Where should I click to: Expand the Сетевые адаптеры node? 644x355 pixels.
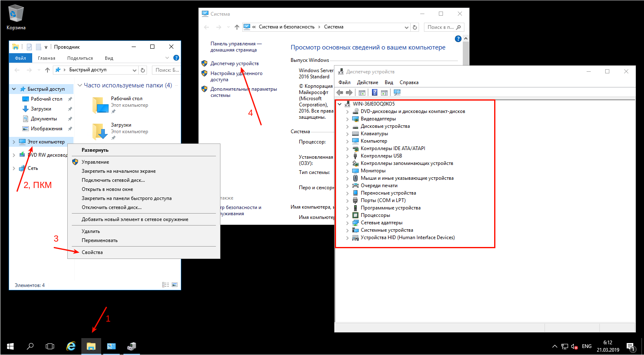(348, 223)
